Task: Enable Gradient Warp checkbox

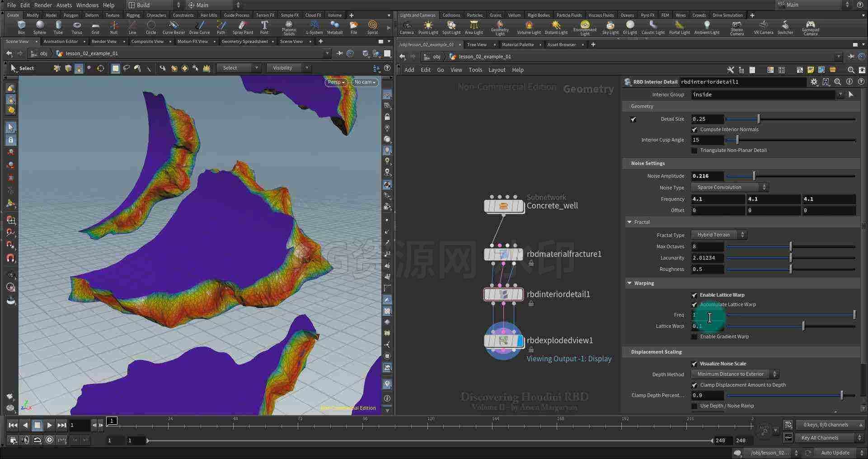Action: pyautogui.click(x=694, y=337)
